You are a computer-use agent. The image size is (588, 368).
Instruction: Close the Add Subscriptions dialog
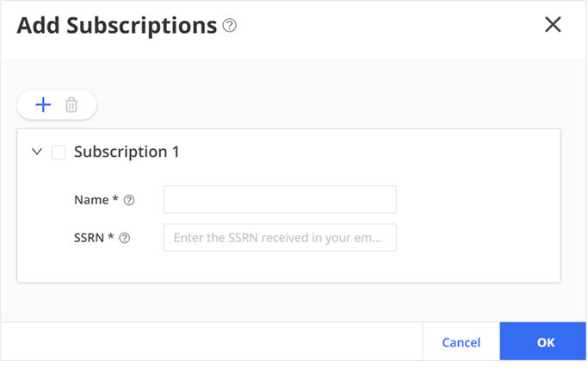click(553, 25)
